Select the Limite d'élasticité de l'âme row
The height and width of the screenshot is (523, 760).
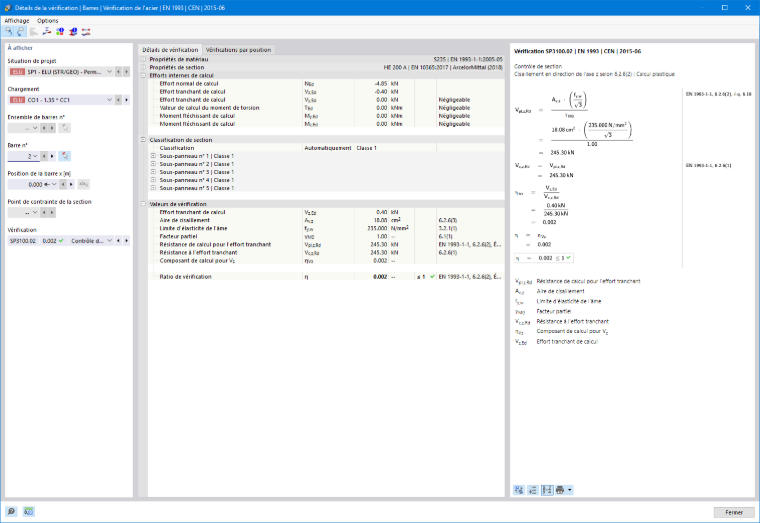(x=326, y=228)
